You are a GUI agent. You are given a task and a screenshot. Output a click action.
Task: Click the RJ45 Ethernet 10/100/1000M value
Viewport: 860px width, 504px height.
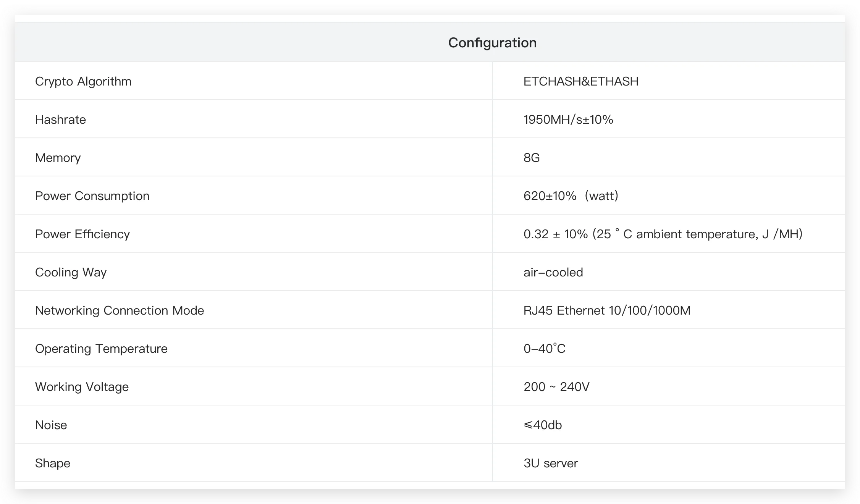point(607,310)
